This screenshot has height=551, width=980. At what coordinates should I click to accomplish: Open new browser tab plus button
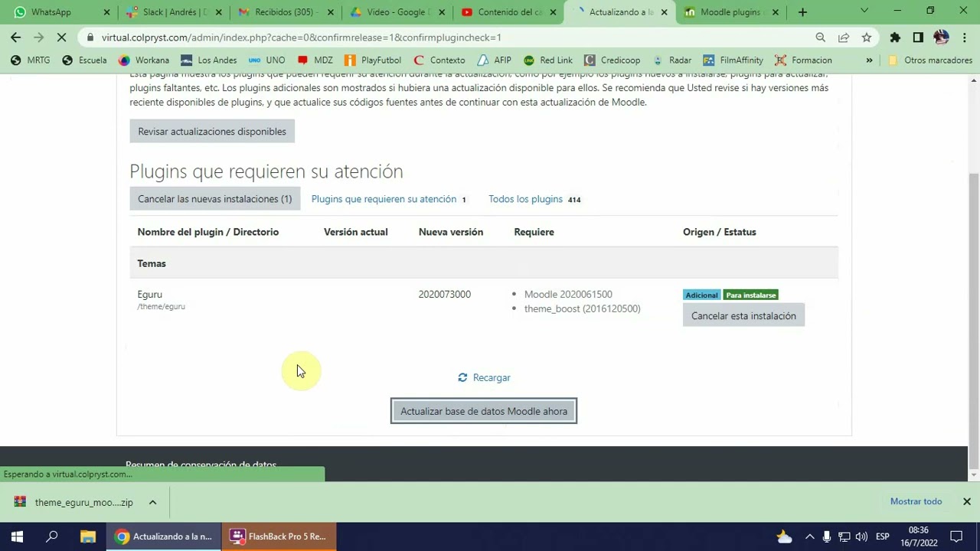[x=802, y=12]
